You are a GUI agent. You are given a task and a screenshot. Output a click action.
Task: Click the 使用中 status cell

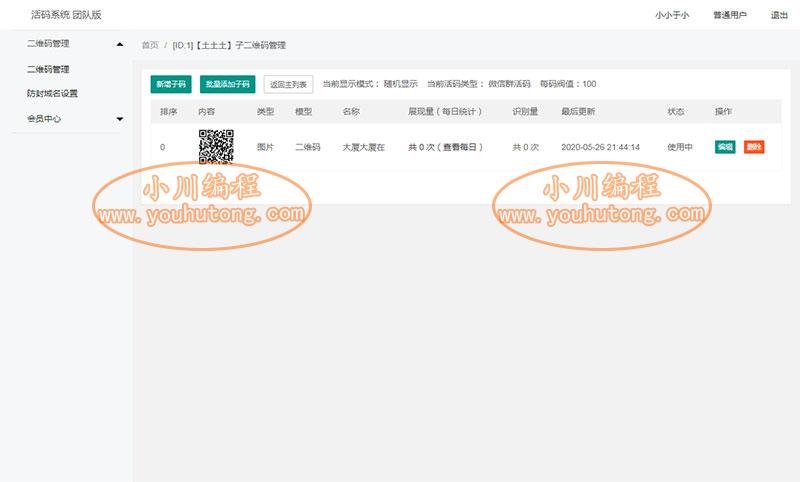pos(680,147)
